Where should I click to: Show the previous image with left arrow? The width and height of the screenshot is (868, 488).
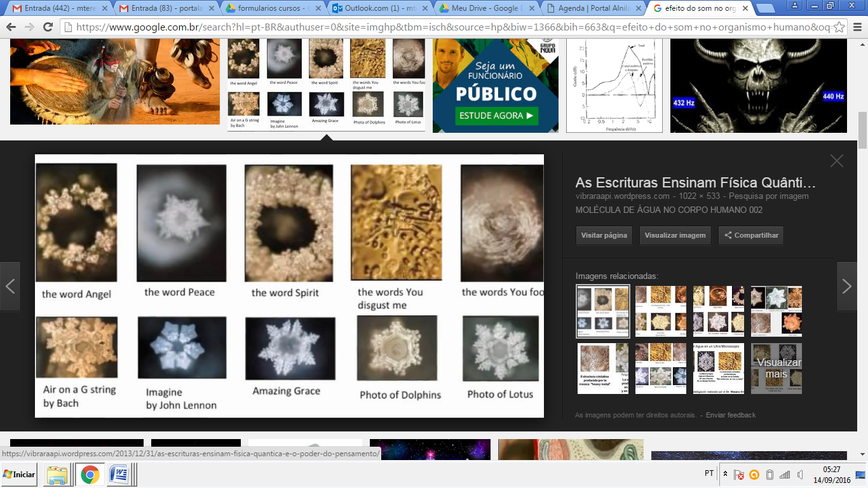click(10, 286)
